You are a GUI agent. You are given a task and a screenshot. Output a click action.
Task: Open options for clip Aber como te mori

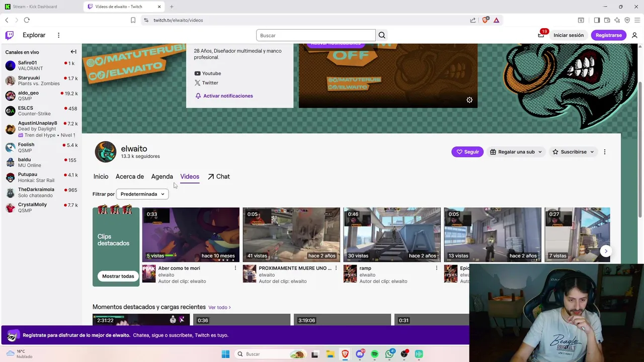point(235,268)
